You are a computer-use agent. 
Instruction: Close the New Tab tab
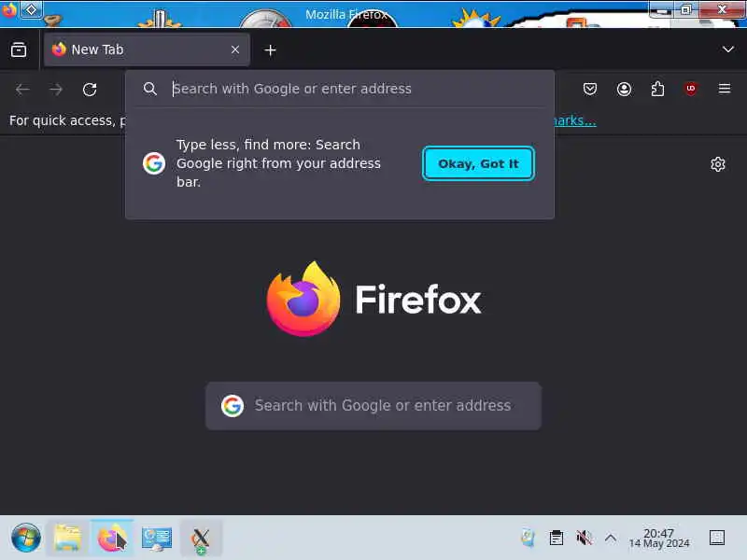pos(235,49)
